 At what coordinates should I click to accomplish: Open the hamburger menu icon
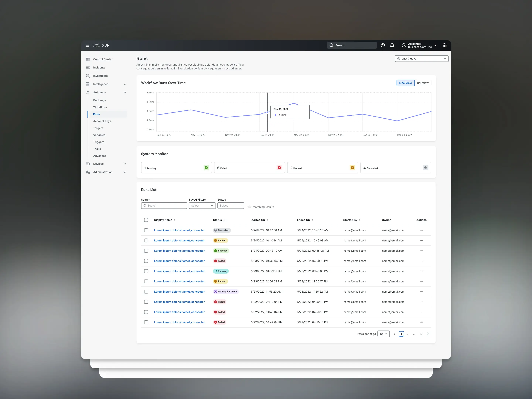point(87,45)
